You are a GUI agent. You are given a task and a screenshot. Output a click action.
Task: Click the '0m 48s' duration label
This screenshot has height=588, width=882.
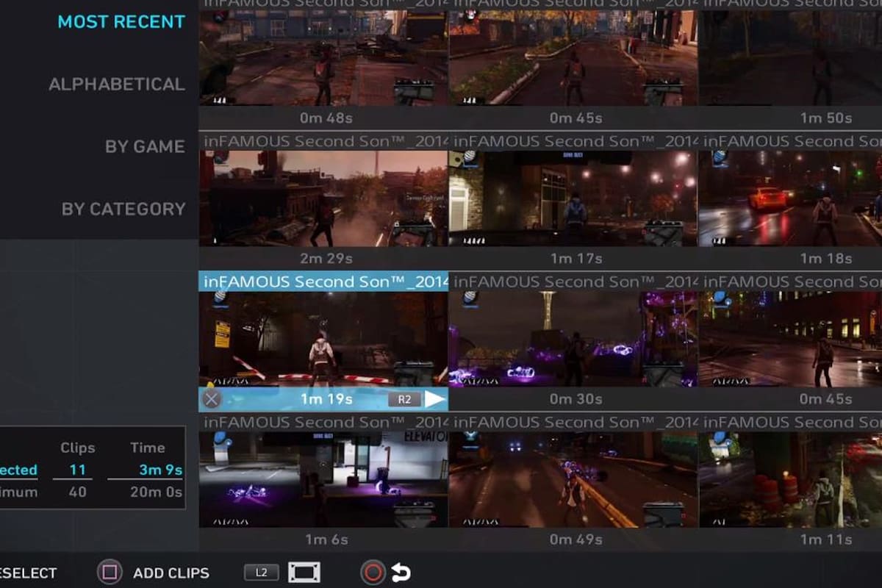tap(326, 118)
